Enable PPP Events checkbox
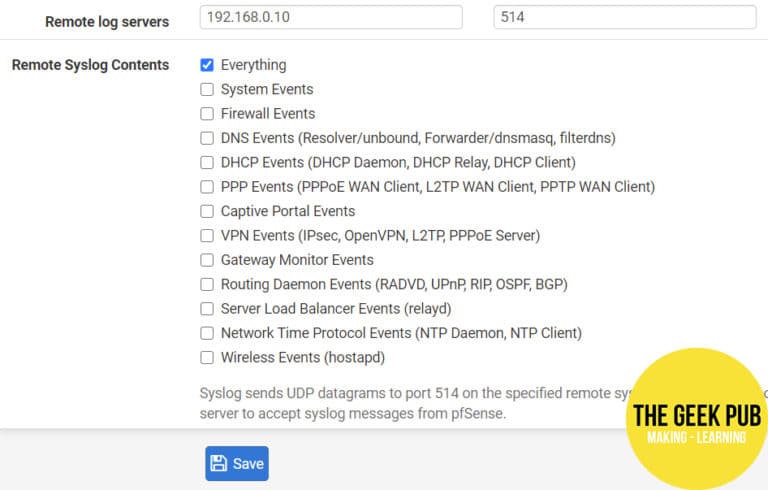This screenshot has height=490, width=768. (x=207, y=187)
